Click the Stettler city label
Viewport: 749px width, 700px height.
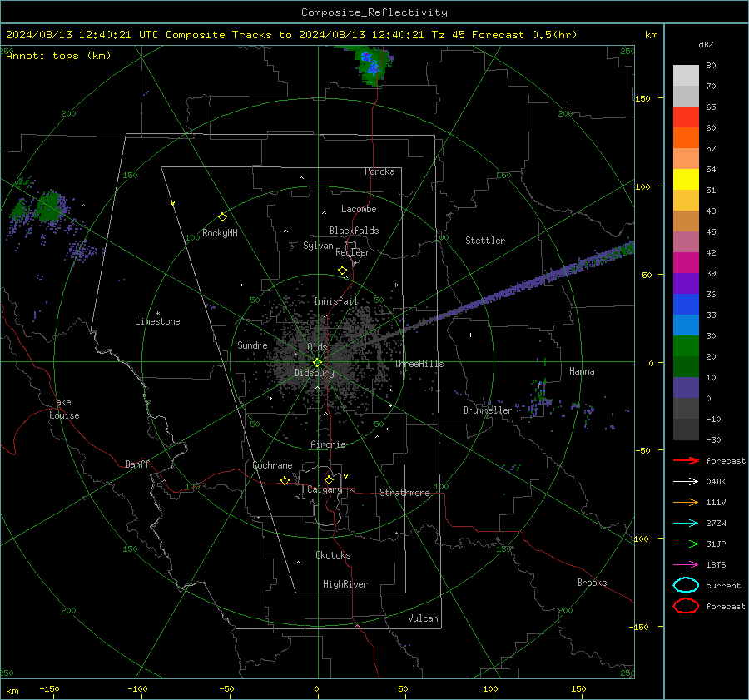click(485, 241)
